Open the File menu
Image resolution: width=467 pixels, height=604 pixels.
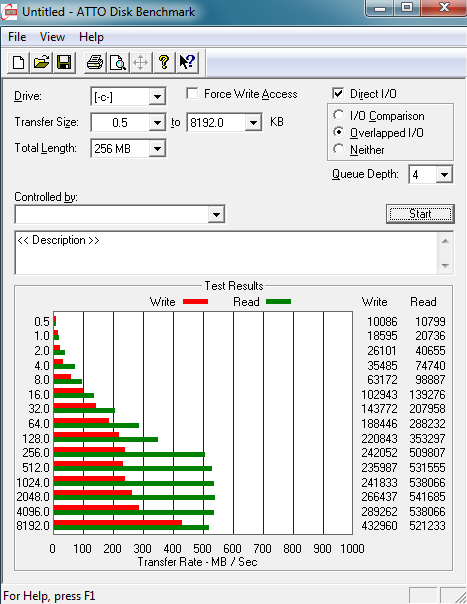tap(17, 37)
